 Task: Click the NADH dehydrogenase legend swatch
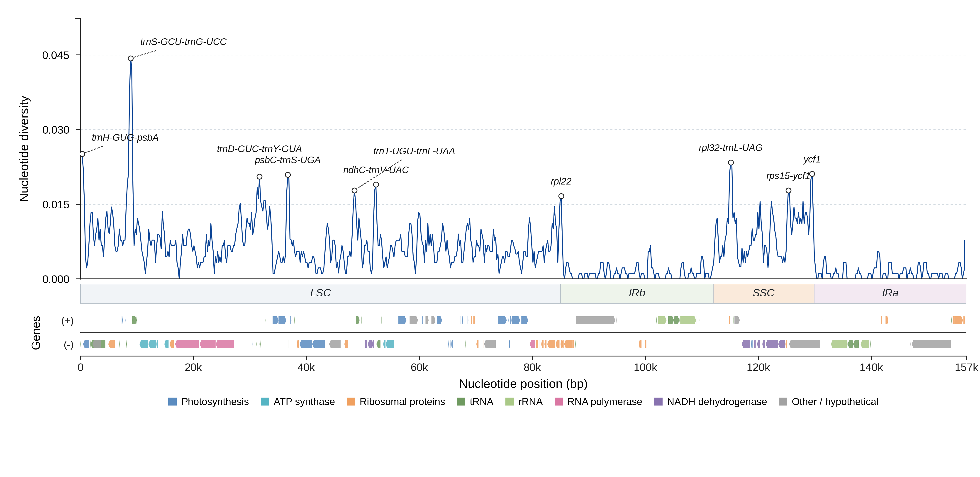point(658,402)
